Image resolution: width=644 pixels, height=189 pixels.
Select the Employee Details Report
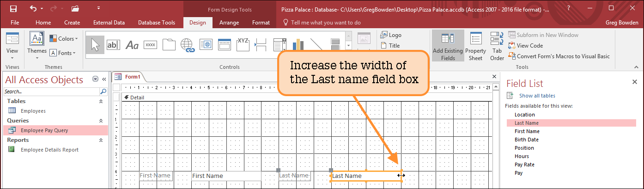click(x=55, y=150)
